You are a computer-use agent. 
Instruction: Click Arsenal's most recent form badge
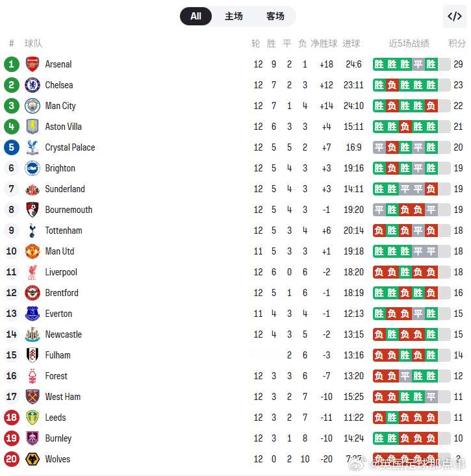(x=431, y=64)
